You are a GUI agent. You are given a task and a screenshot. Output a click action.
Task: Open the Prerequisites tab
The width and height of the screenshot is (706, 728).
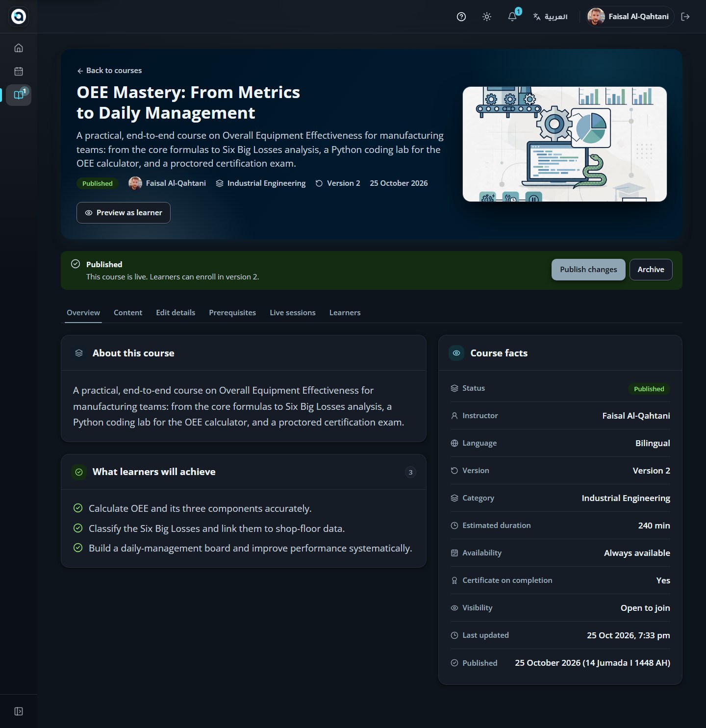[232, 313]
